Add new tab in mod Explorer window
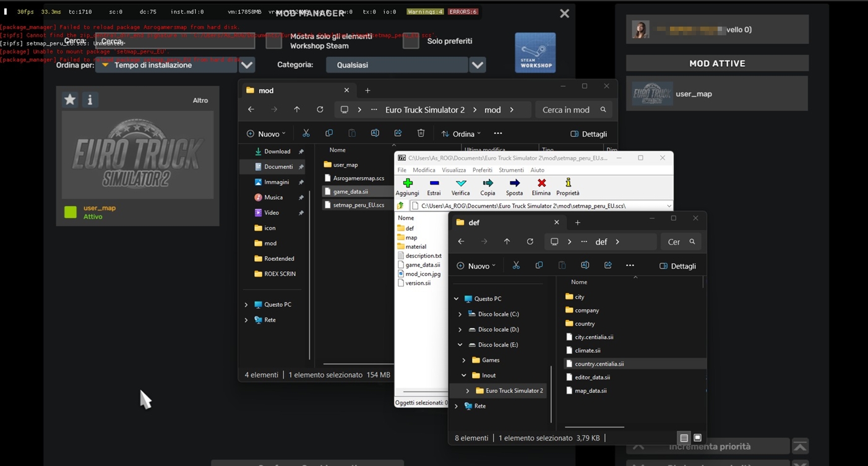 pos(367,90)
